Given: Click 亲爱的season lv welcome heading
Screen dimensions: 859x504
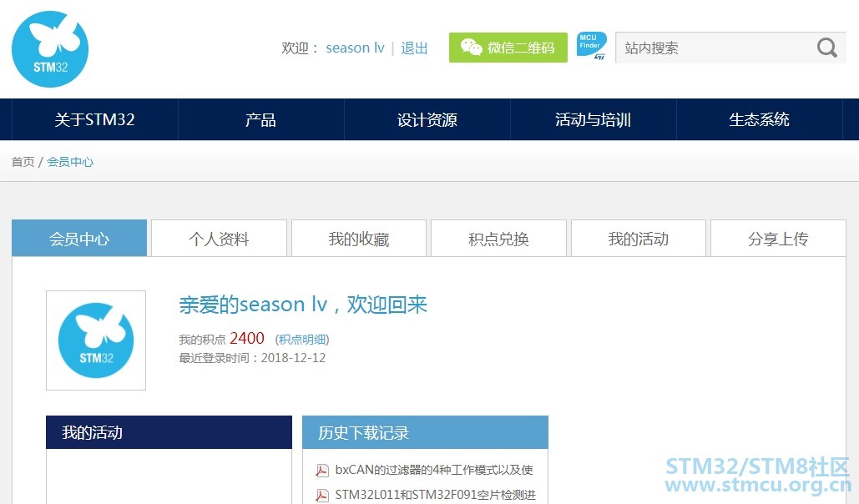Looking at the screenshot, I should 303,305.
